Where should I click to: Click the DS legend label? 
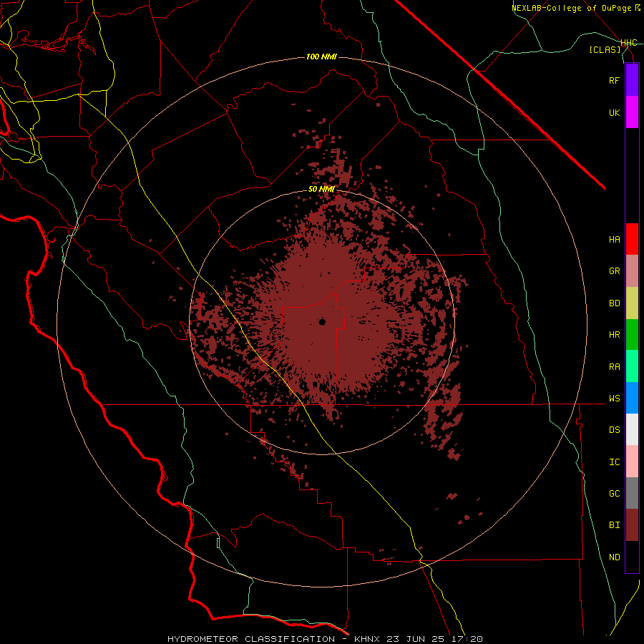[614, 430]
